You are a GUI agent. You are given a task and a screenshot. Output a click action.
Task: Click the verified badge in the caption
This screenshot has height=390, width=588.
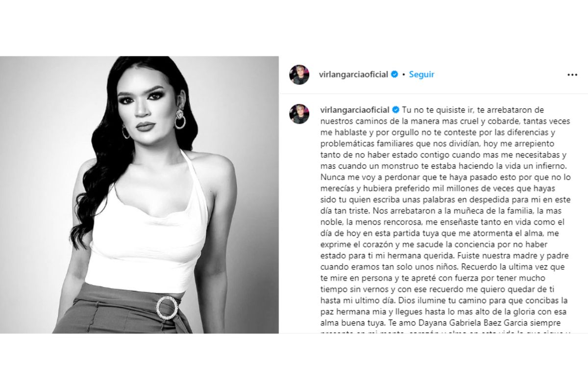pos(394,109)
